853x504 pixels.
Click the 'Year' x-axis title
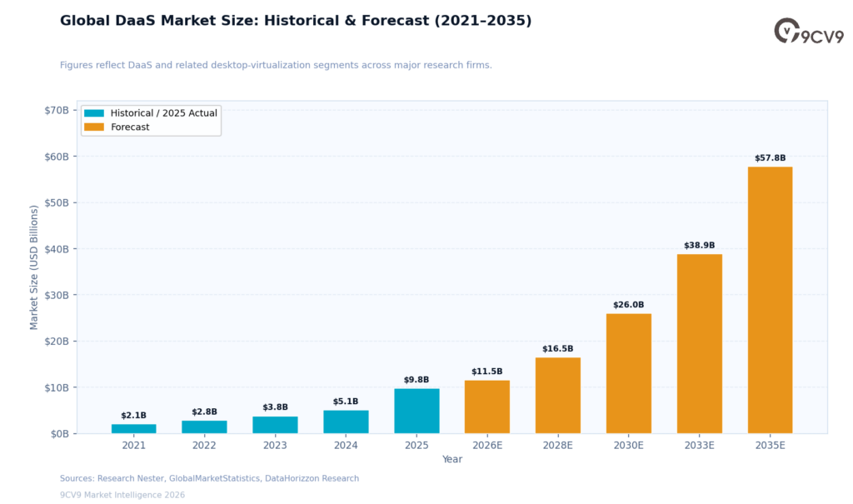tap(452, 459)
